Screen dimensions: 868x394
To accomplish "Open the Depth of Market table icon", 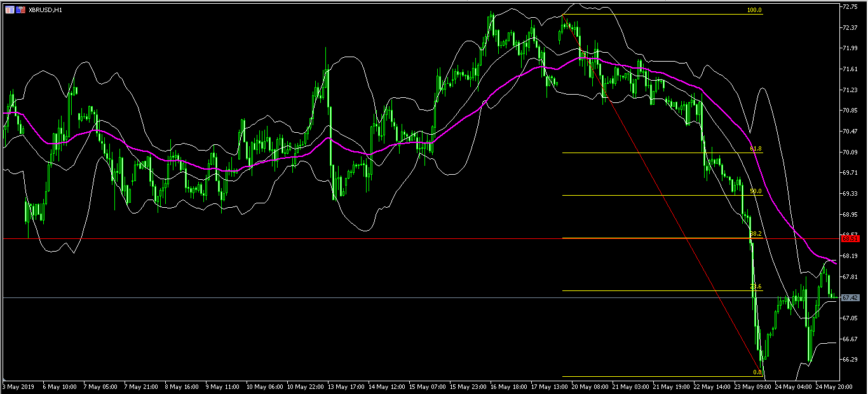I will click(10, 10).
